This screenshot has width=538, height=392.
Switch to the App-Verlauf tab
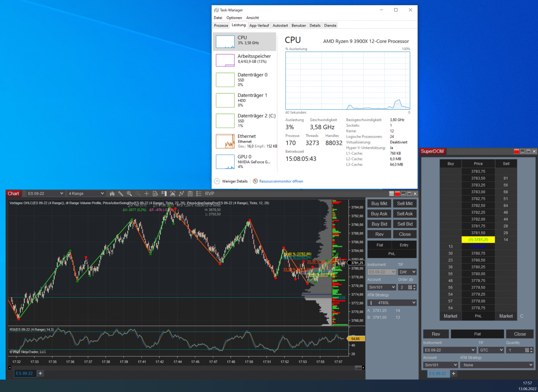click(x=259, y=25)
